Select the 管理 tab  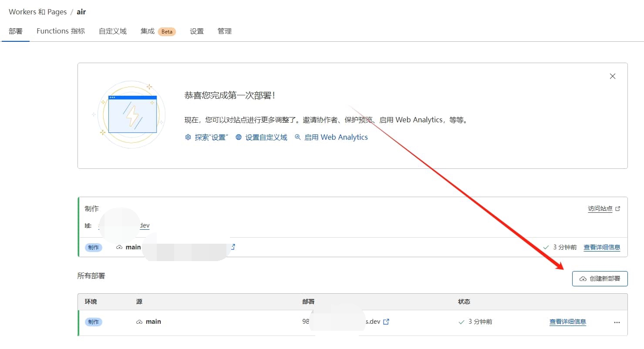coord(225,31)
